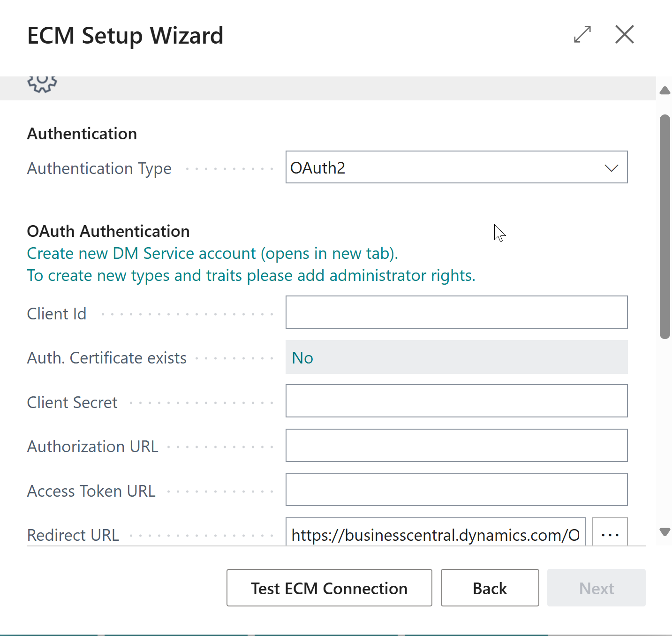Click into the Authorization URL field
The width and height of the screenshot is (672, 636).
point(456,446)
